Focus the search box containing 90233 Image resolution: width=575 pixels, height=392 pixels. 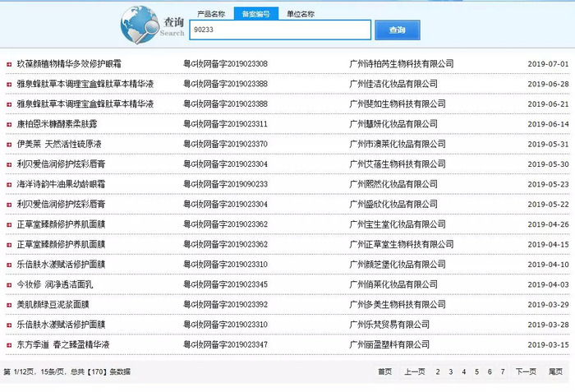point(280,30)
